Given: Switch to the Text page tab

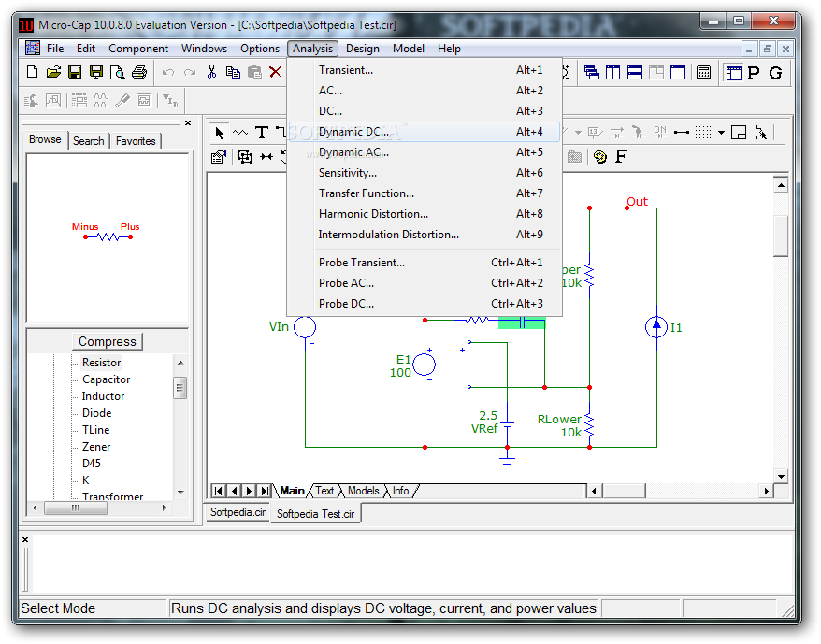Looking at the screenshot, I should [x=324, y=491].
